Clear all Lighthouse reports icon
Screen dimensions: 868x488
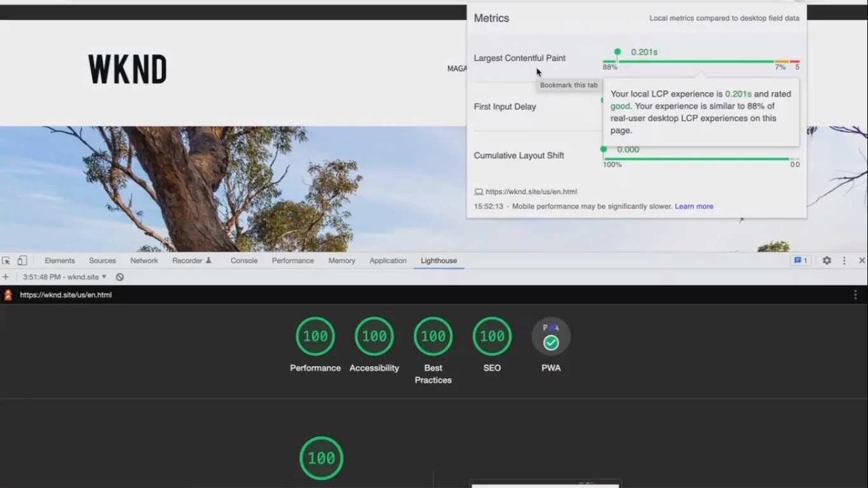click(119, 277)
